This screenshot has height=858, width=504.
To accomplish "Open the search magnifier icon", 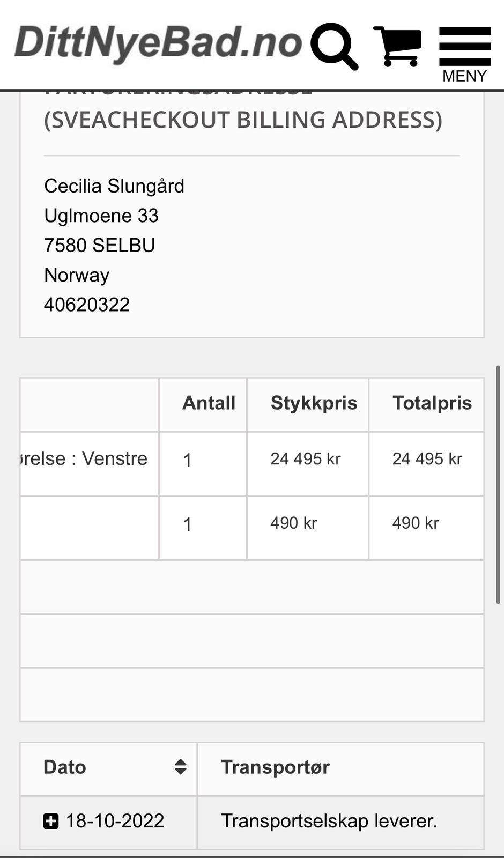I will [x=334, y=46].
